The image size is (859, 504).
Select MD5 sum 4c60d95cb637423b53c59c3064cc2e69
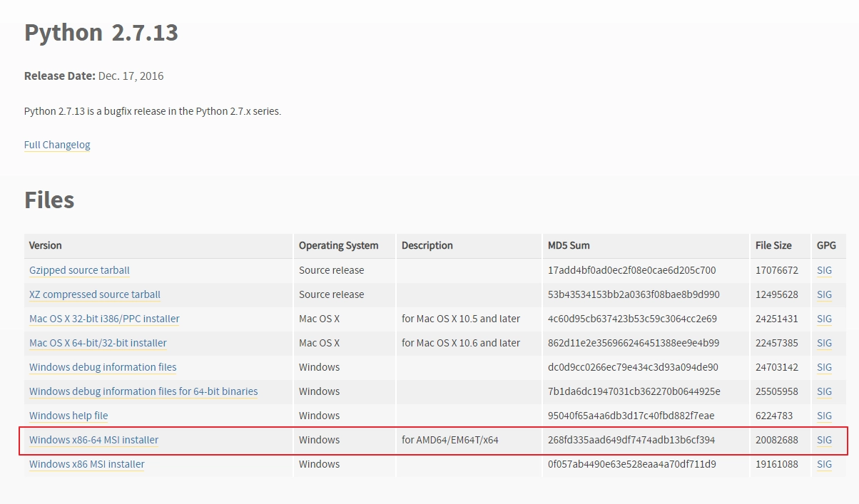coord(632,319)
